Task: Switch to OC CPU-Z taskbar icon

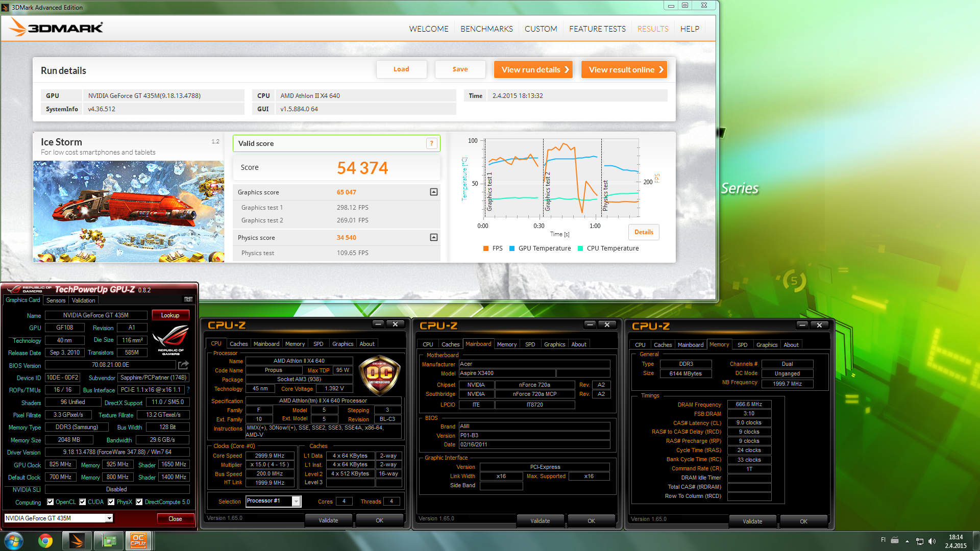Action: coord(138,541)
